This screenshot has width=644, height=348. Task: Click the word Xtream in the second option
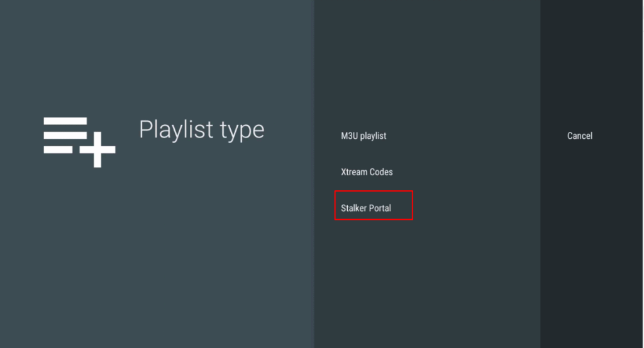pyautogui.click(x=354, y=171)
